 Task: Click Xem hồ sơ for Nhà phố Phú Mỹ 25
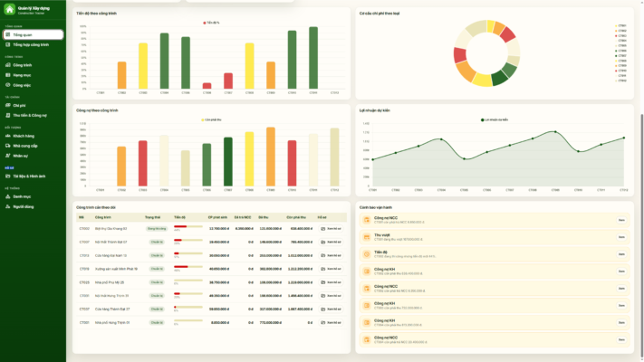(x=331, y=282)
